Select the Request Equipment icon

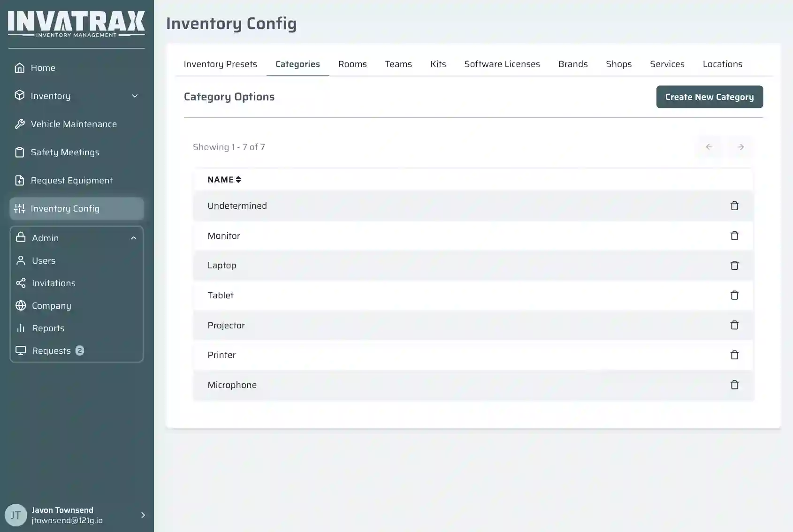[20, 180]
